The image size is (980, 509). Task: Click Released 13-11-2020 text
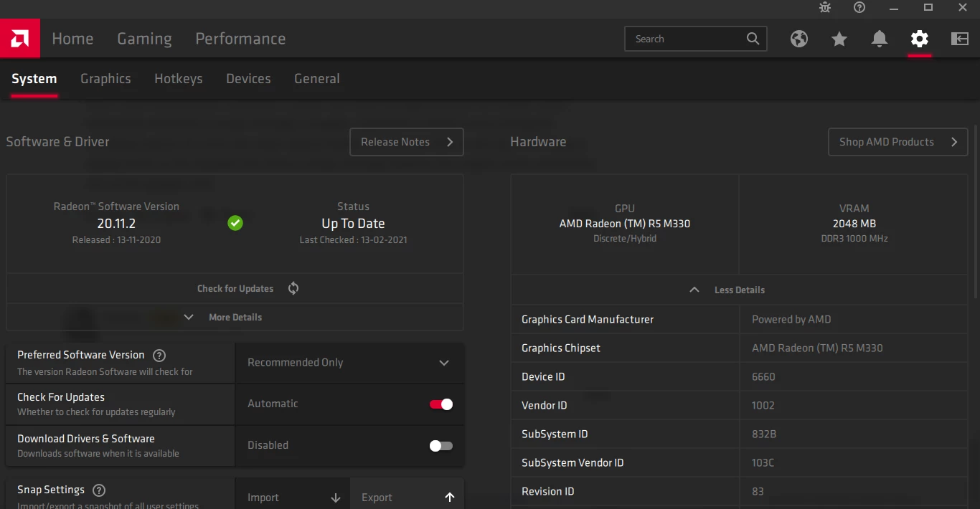coord(116,240)
